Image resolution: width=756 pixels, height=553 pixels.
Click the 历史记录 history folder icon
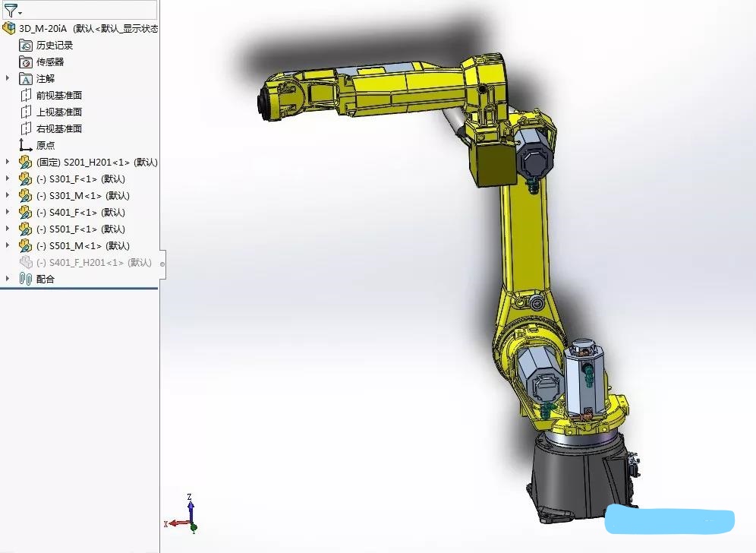pos(26,46)
